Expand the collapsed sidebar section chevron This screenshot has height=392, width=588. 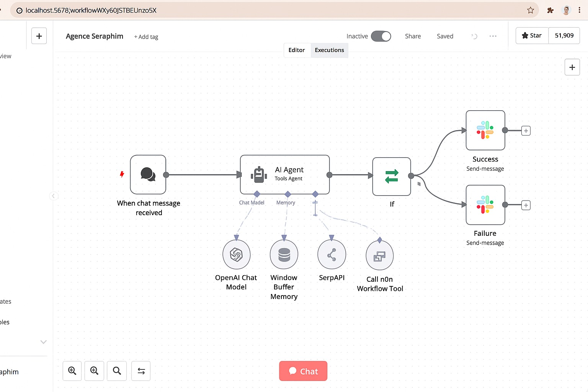43,342
